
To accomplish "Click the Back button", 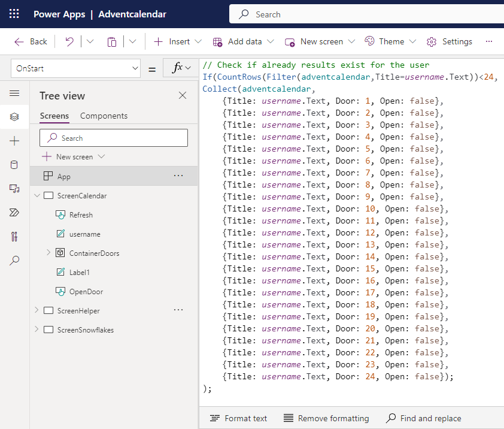I will [x=31, y=41].
